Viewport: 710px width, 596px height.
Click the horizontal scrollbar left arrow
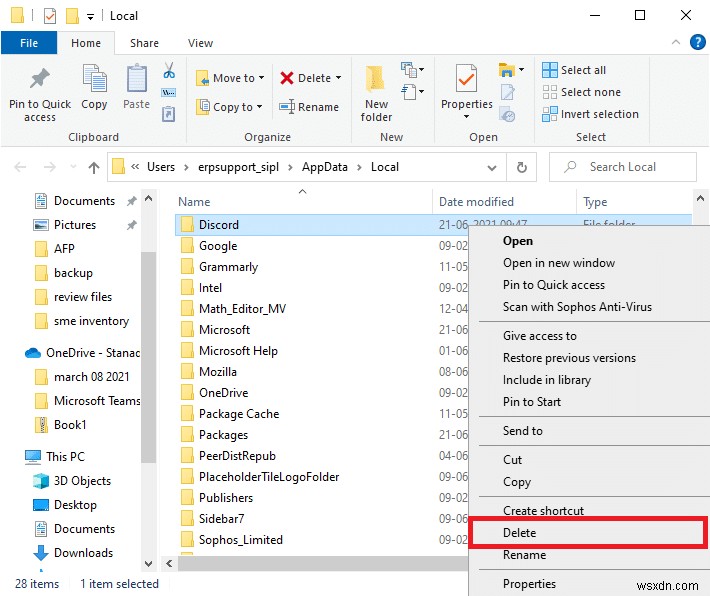(x=169, y=564)
